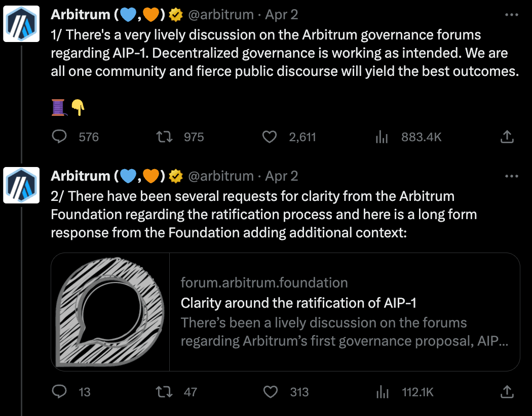Retweet the second tweet with 47 retweets

[164, 392]
